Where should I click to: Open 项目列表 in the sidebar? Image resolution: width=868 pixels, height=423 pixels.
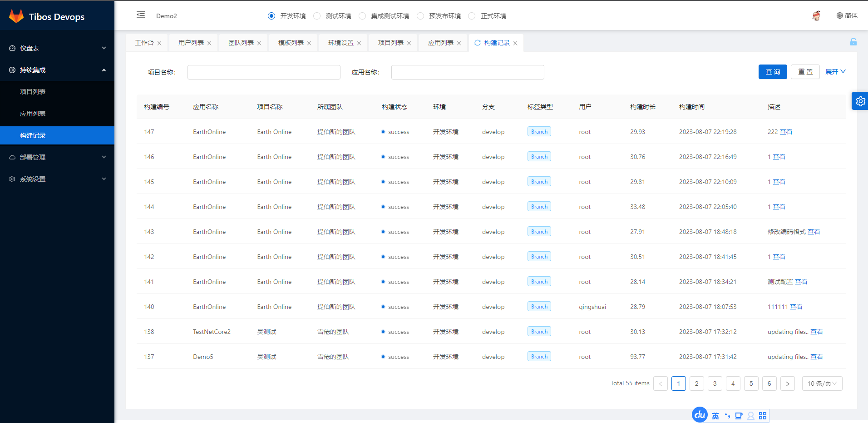[57, 92]
